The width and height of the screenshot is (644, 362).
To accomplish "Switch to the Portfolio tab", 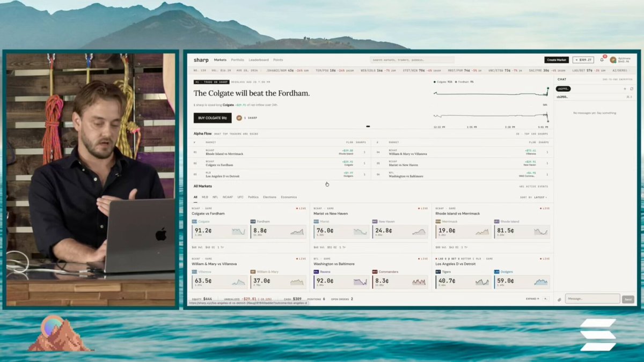I will click(x=237, y=60).
